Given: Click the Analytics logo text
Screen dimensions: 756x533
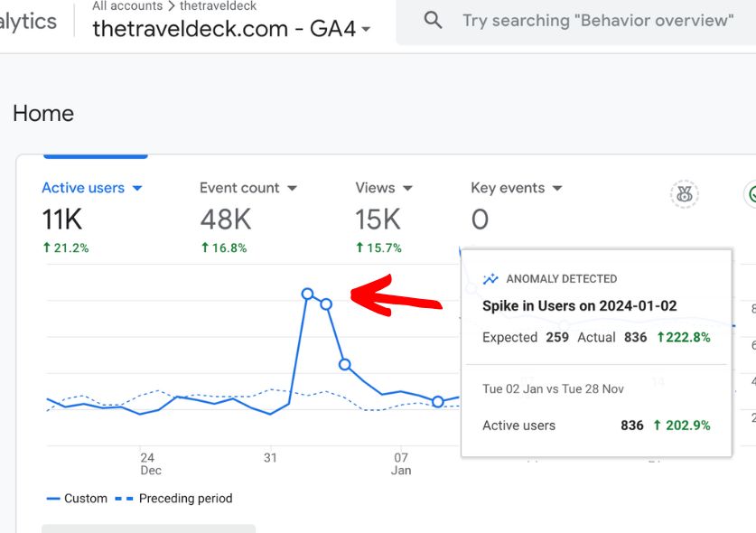Looking at the screenshot, I should 27,22.
